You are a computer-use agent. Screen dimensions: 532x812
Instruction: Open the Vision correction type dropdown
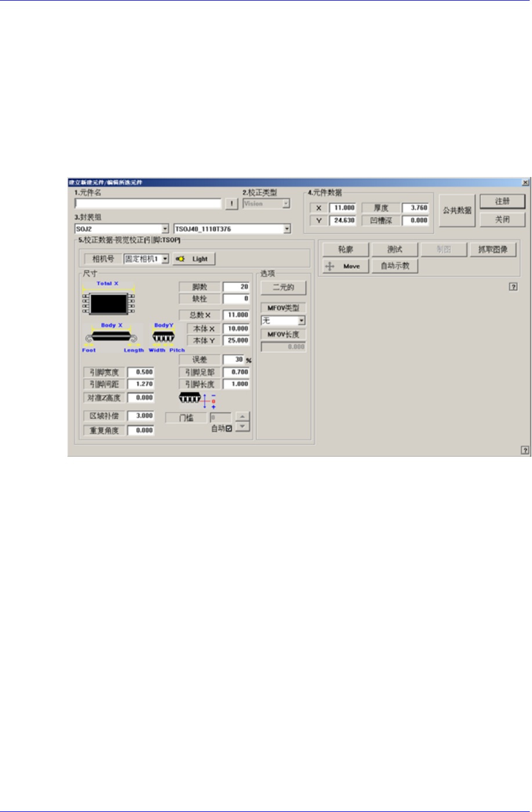286,204
